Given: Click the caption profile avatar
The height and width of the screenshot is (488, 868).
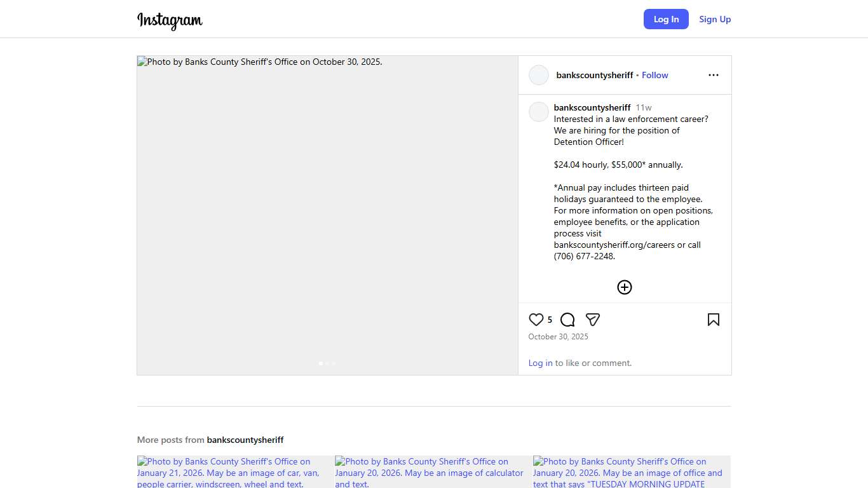Looking at the screenshot, I should (539, 112).
